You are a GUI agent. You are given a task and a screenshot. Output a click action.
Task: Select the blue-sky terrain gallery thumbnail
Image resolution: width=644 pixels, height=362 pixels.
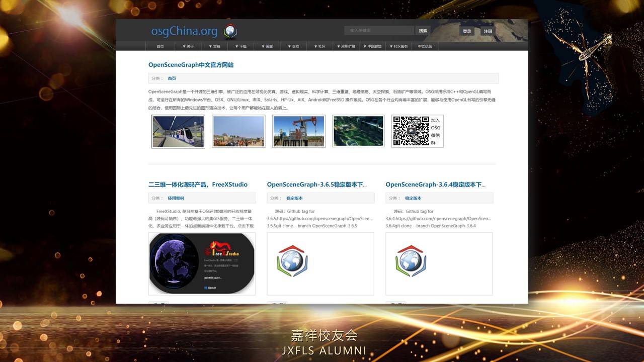[x=238, y=131]
